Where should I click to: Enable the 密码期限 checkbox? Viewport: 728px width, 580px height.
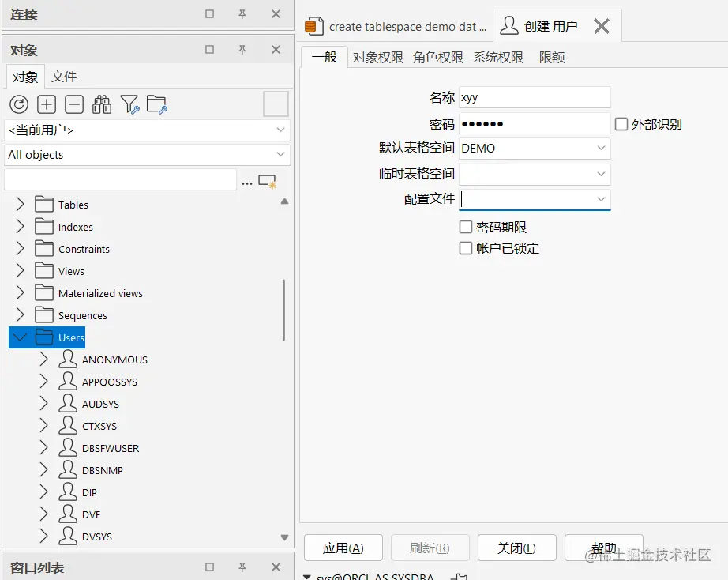[x=466, y=227]
